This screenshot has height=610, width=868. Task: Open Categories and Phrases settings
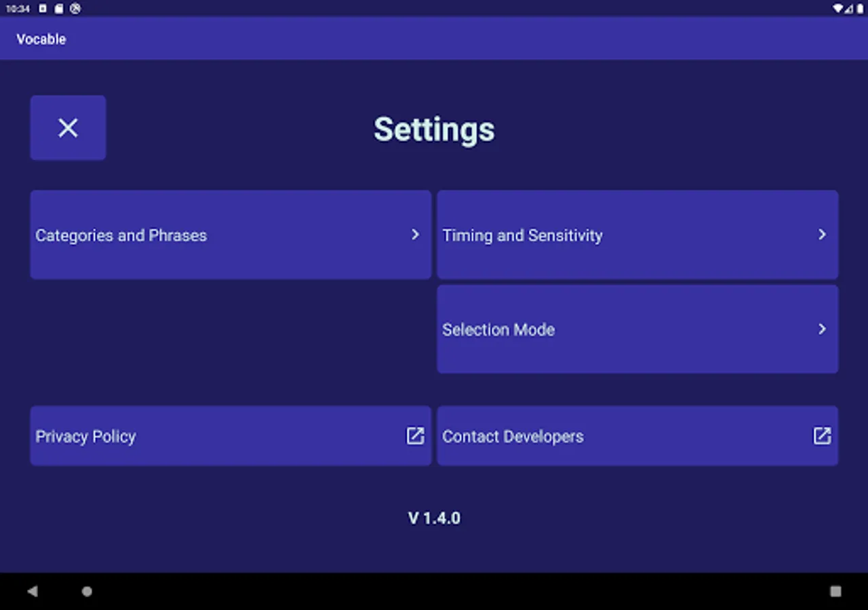(x=231, y=235)
